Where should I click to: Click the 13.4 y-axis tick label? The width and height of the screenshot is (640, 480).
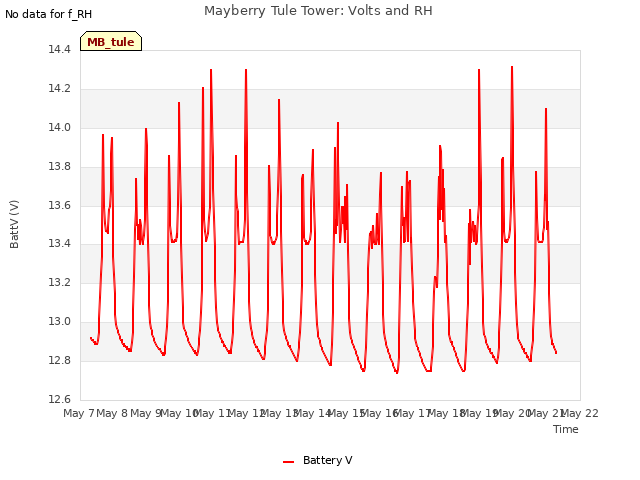point(59,244)
